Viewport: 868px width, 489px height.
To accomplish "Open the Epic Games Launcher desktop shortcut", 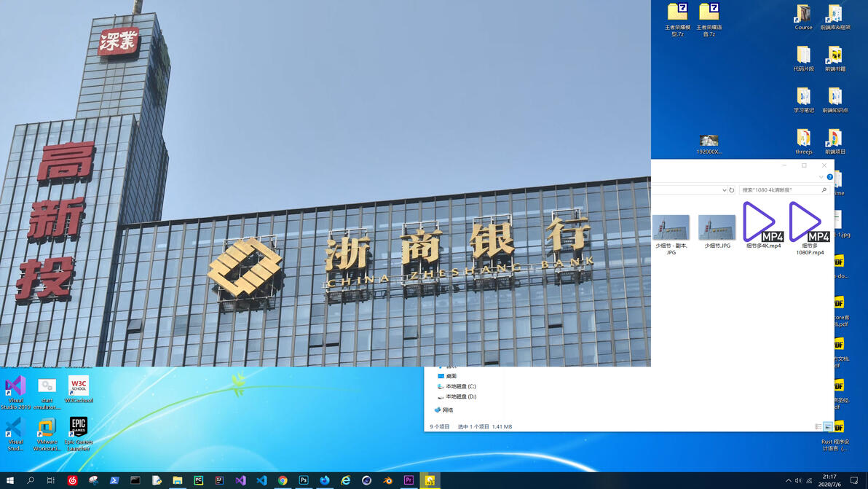I will pyautogui.click(x=79, y=434).
